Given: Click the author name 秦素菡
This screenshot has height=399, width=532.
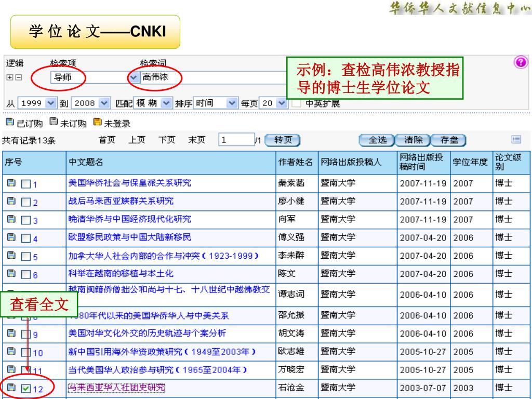Looking at the screenshot, I should pyautogui.click(x=291, y=183).
